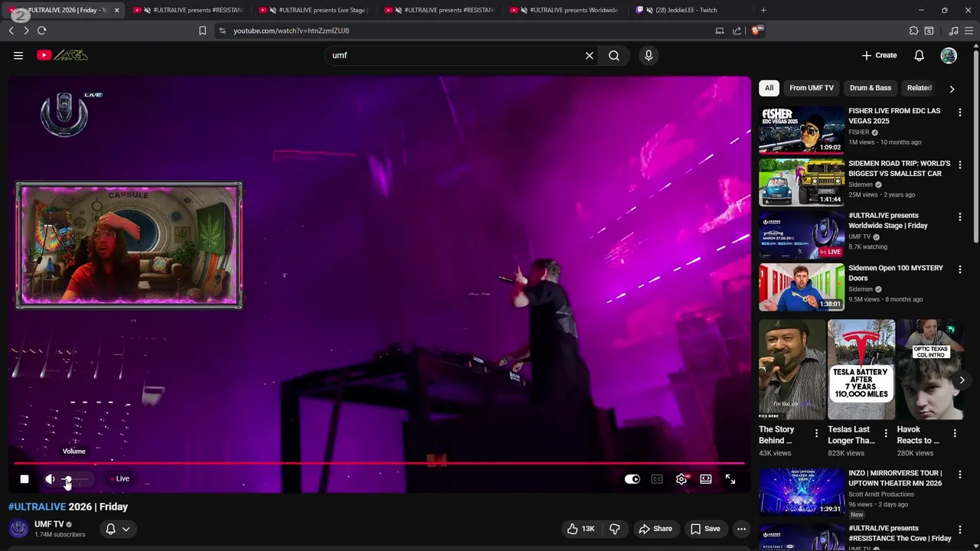This screenshot has width=980, height=551.
Task: Expand UMF TV notification preferences dropdown
Action: coord(118,529)
